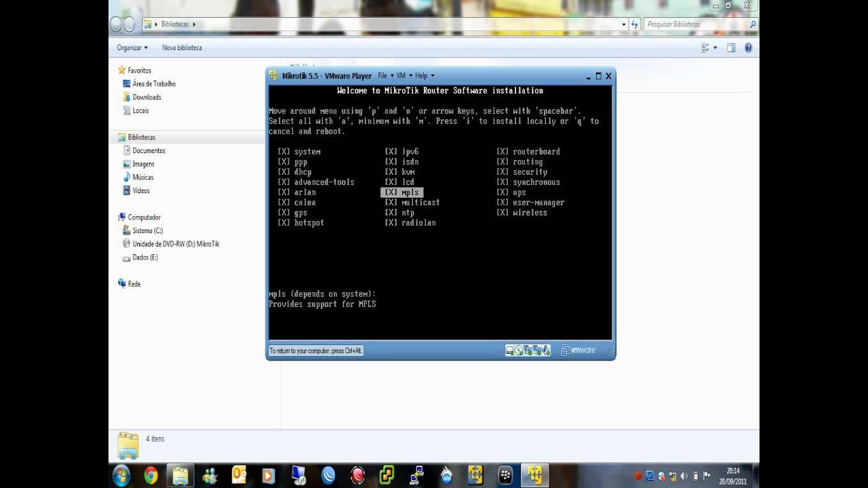This screenshot has height=488, width=868.
Task: Click the VMware sound device status icon
Action: (546, 350)
